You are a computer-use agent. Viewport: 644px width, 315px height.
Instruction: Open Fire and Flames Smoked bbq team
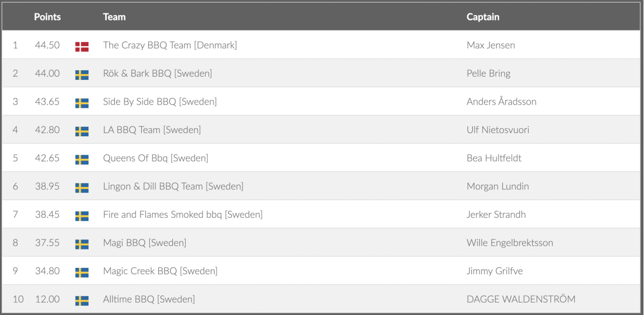[182, 215]
